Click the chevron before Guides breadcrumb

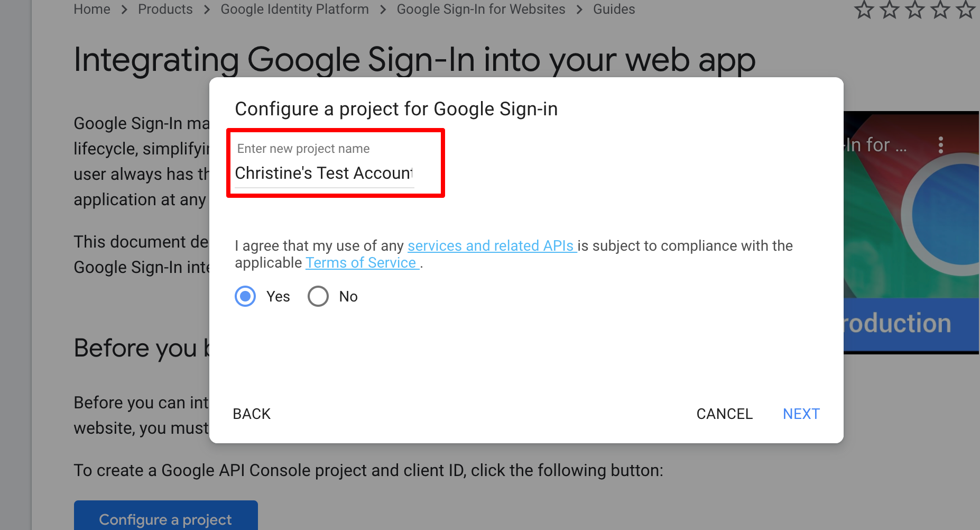(579, 9)
